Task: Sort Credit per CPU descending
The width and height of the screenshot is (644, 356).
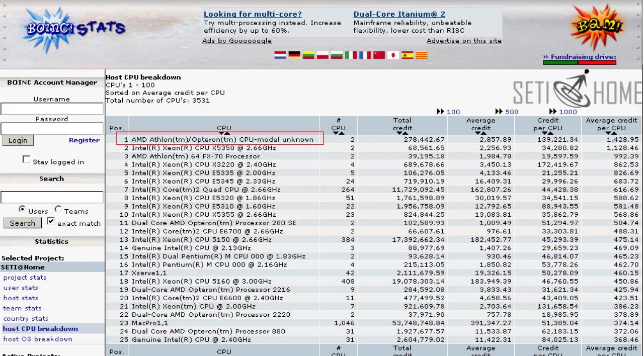Action: click(545, 133)
